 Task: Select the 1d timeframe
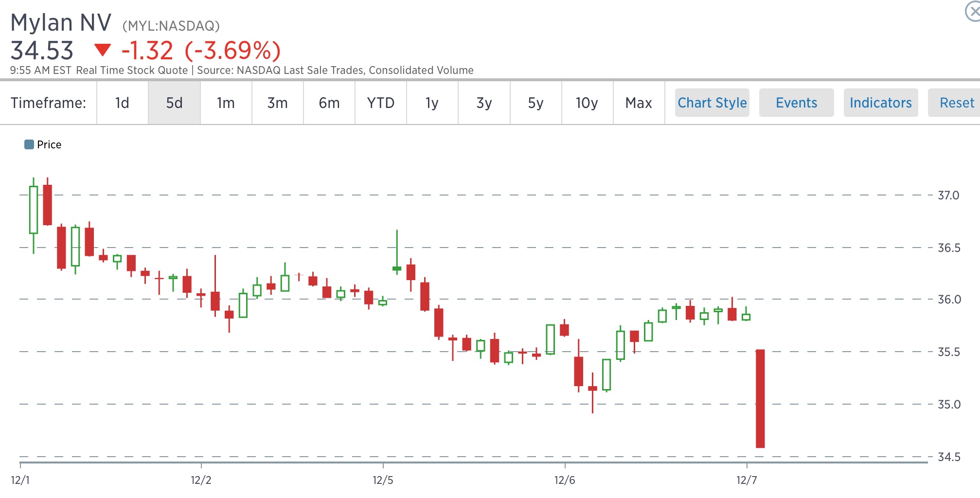point(122,103)
